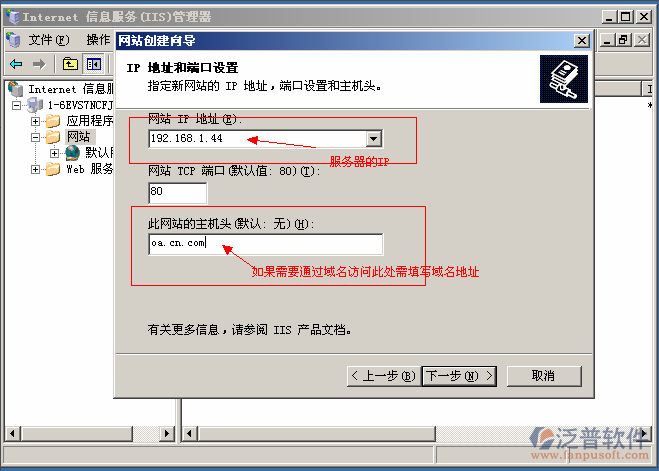Click the left pane horizontal scrollbar right arrow
This screenshot has height=471, width=659.
(x=167, y=433)
